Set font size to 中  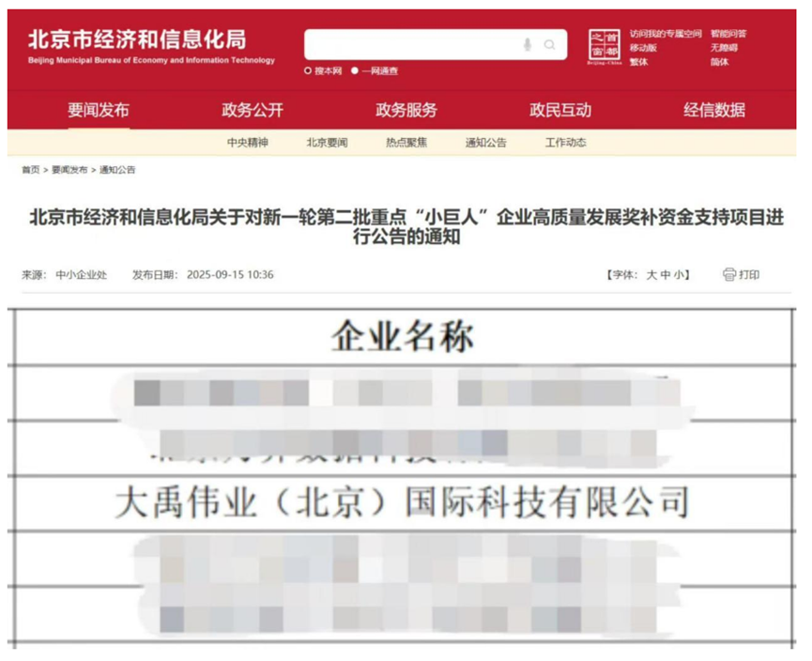pyautogui.click(x=666, y=274)
